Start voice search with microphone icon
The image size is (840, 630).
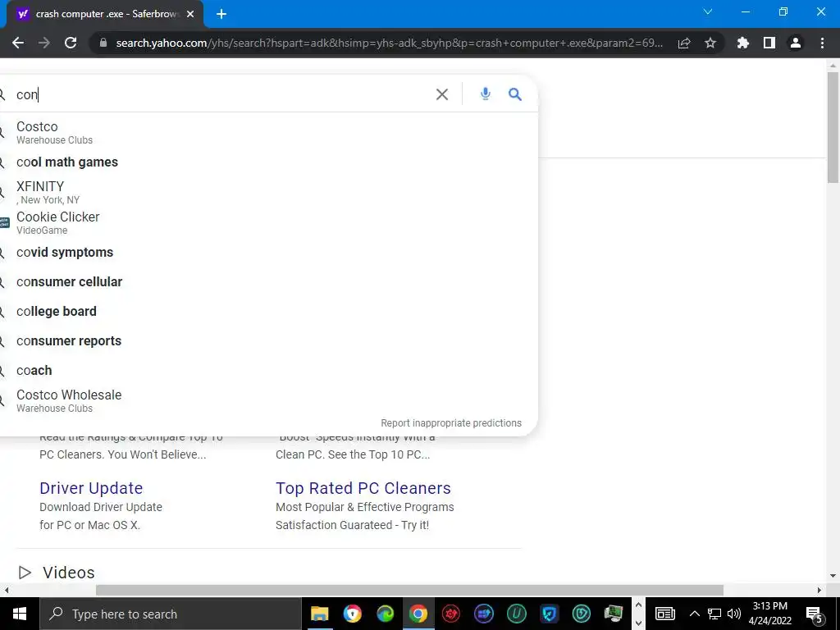(486, 94)
